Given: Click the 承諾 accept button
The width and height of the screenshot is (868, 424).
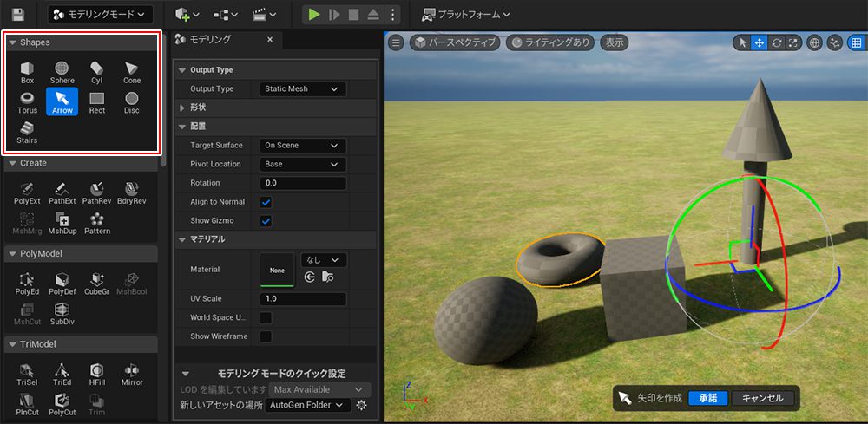Looking at the screenshot, I should coord(707,398).
